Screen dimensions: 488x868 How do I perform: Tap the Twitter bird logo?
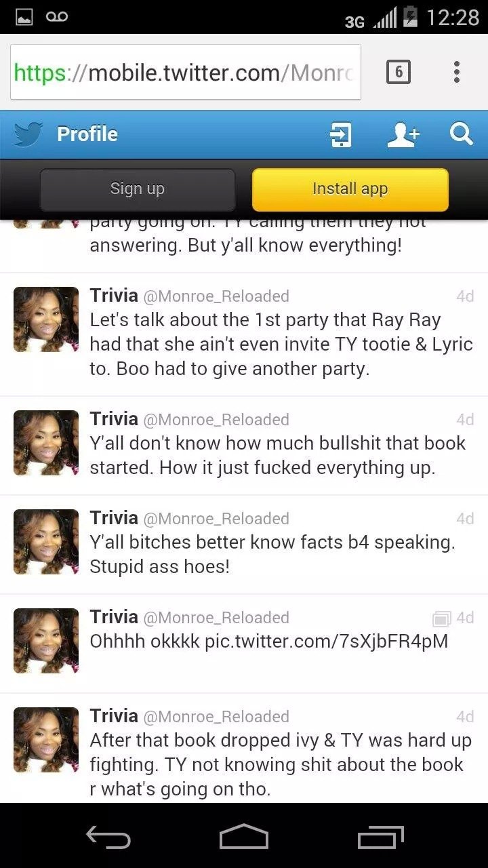[x=28, y=134]
